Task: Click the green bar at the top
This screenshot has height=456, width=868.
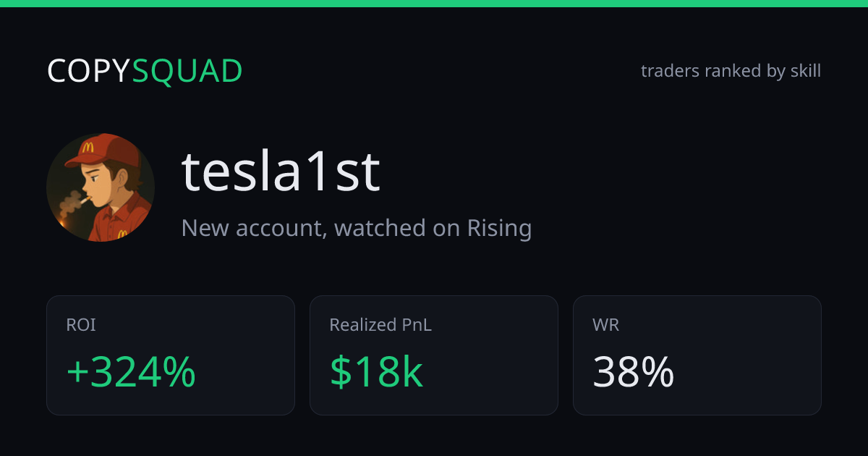Action: click(x=434, y=4)
